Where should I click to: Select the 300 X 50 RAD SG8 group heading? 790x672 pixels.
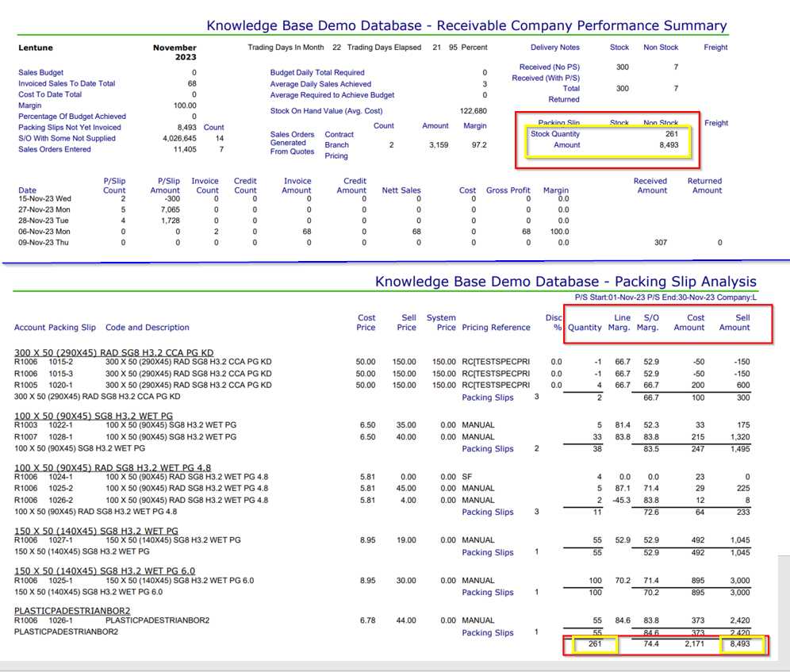tap(114, 352)
